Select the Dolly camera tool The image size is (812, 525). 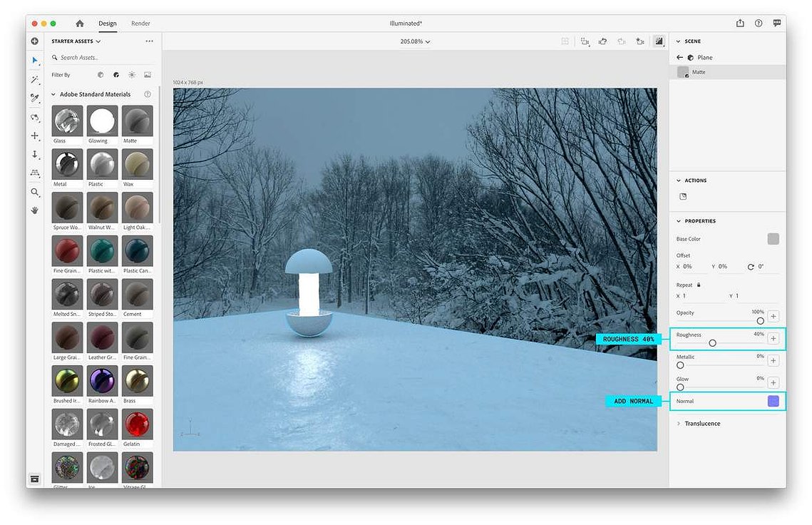click(x=35, y=155)
